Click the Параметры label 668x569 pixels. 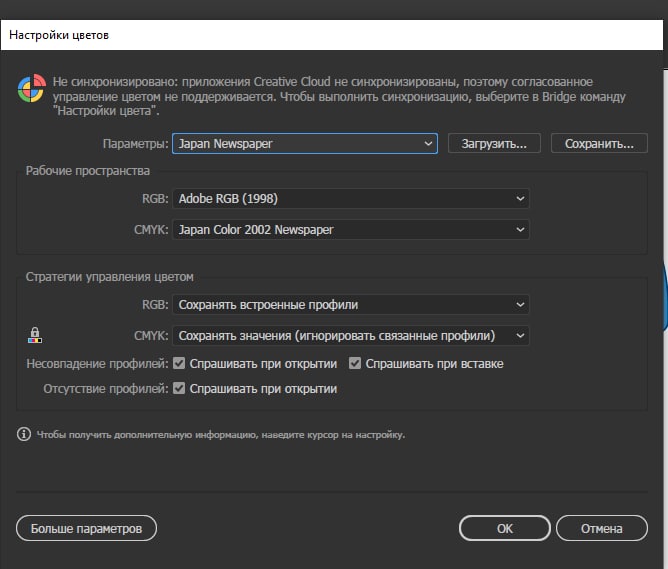135,144
